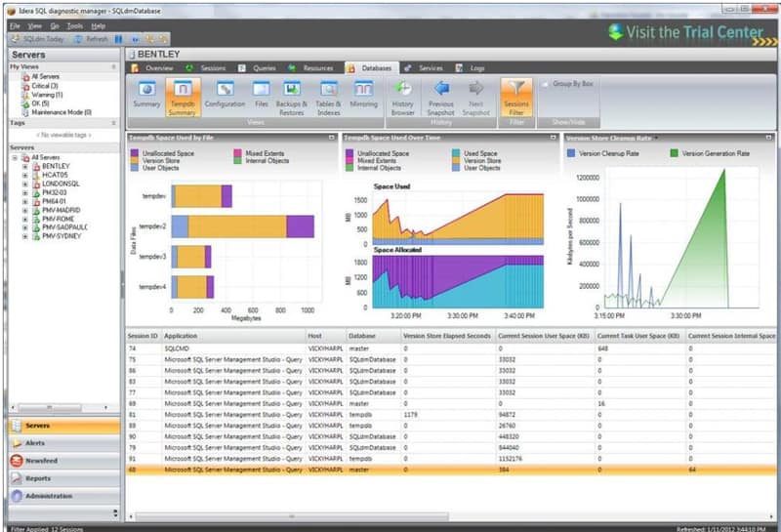Viewport: 781px width, 532px height.
Task: Click the Version Cleanup Rate legend swatch
Action: [571, 153]
